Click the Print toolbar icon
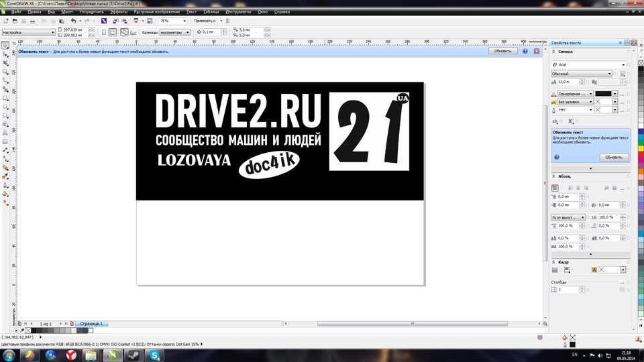This screenshot has height=362, width=644. [32, 21]
